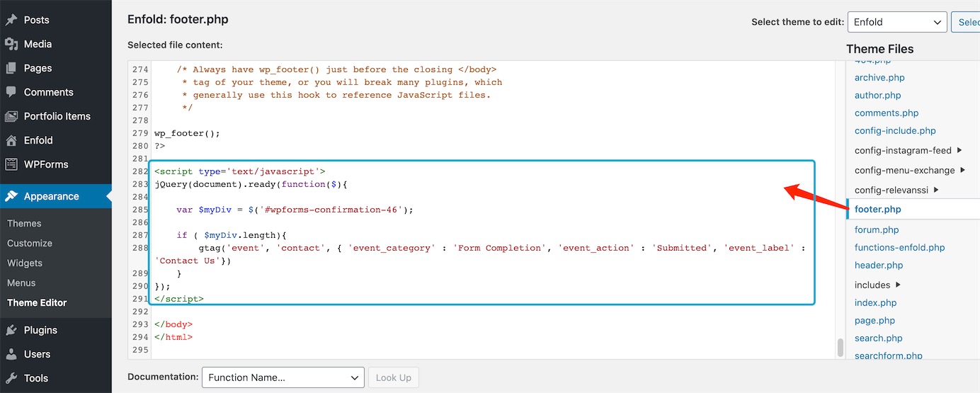Go to Customize submenu

coord(30,243)
